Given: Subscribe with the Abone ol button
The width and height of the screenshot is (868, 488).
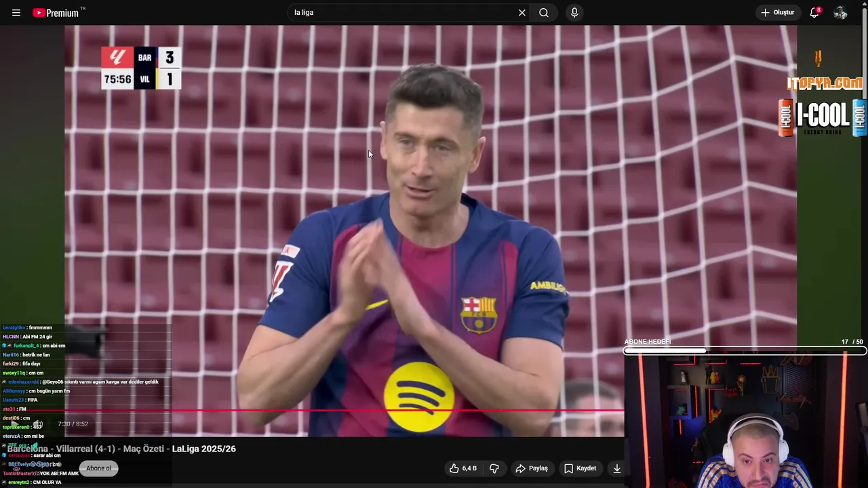Looking at the screenshot, I should [99, 468].
